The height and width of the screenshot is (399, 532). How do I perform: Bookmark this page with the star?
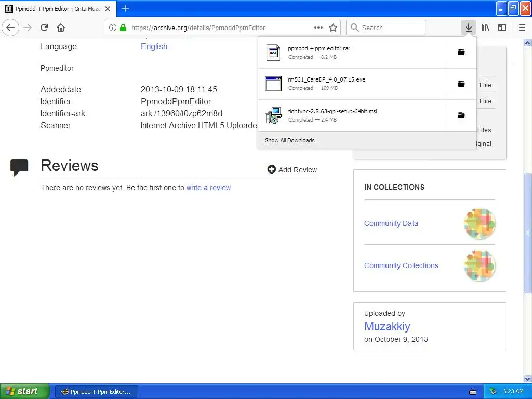(333, 28)
